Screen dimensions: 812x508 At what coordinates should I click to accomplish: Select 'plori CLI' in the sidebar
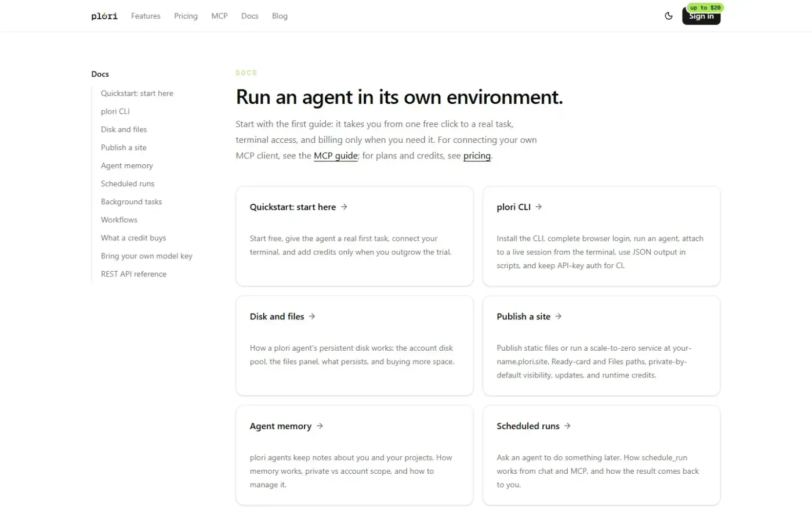(x=115, y=111)
